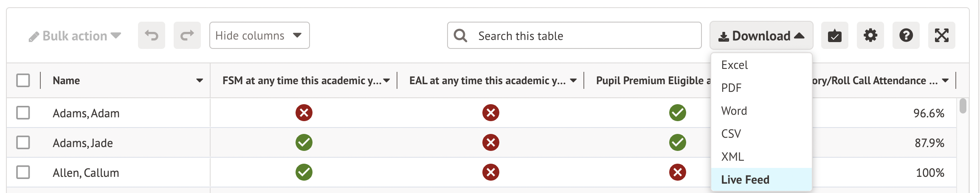Choose Excel from the download menu

coord(735,65)
